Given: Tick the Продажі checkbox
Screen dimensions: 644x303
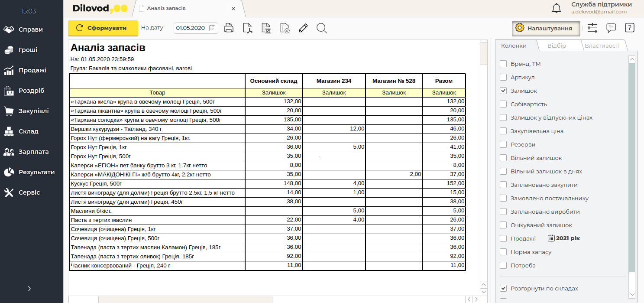Looking at the screenshot, I should [503, 238].
